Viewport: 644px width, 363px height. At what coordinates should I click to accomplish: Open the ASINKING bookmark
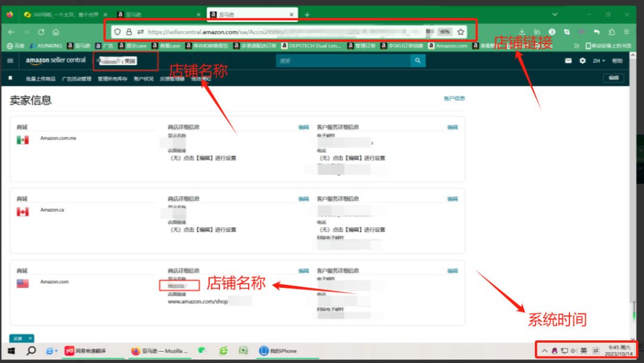(x=45, y=46)
